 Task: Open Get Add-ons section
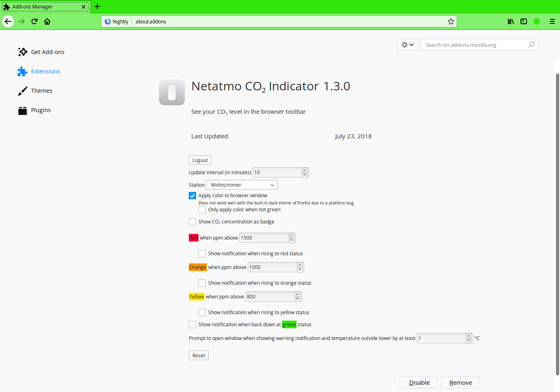click(41, 52)
